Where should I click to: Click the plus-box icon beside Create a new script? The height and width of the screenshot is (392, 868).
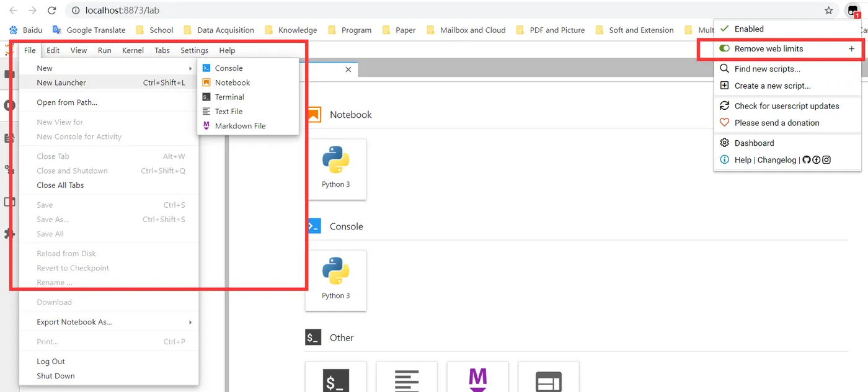click(724, 86)
